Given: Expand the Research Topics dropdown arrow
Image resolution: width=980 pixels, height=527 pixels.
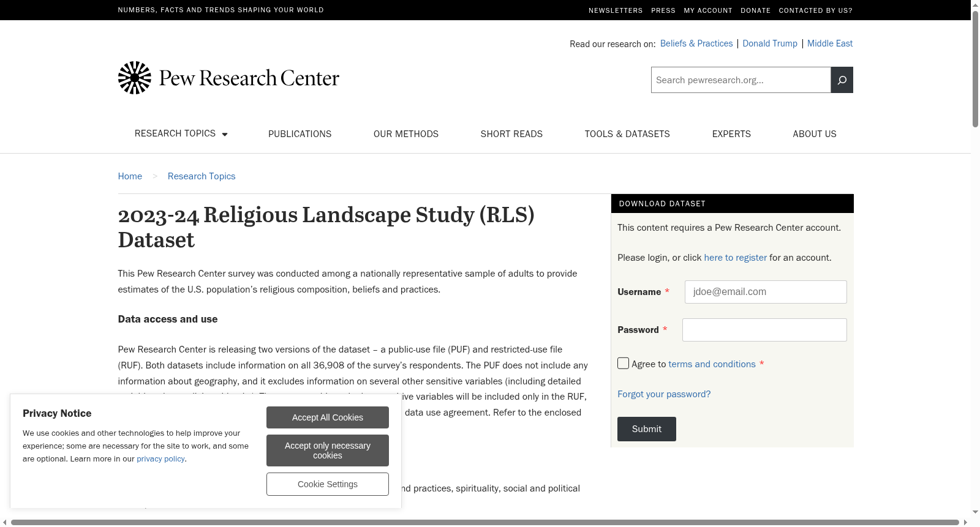Looking at the screenshot, I should (x=225, y=135).
